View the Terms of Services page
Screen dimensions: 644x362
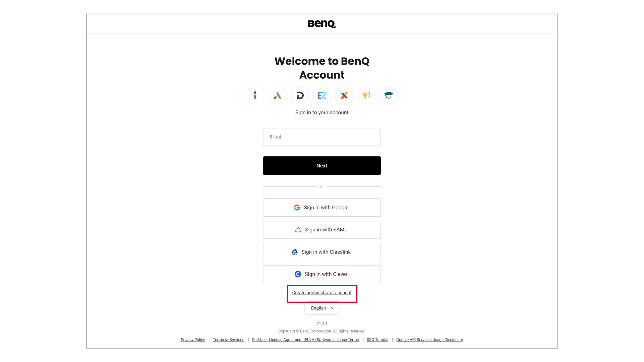(228, 340)
